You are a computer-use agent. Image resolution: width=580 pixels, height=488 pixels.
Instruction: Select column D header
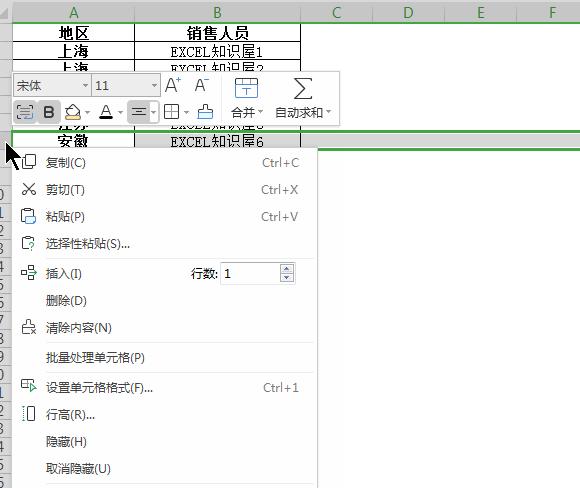(408, 13)
